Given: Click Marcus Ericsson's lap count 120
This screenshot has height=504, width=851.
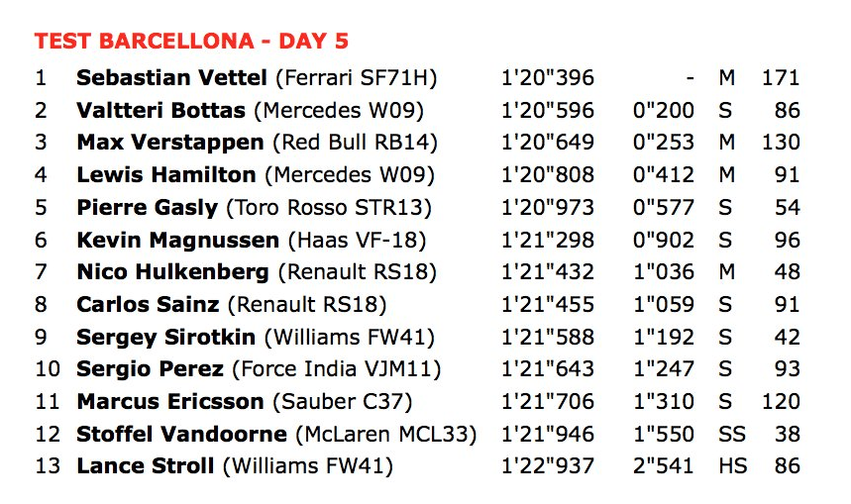Looking at the screenshot, I should 781,401.
